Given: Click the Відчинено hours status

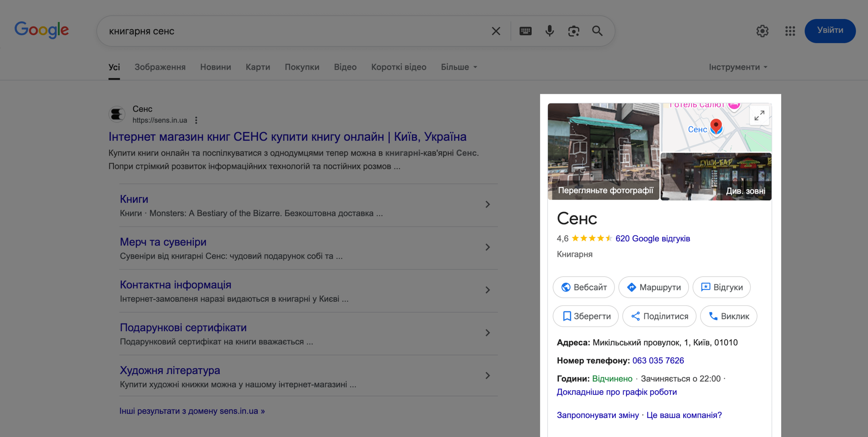Looking at the screenshot, I should (612, 378).
